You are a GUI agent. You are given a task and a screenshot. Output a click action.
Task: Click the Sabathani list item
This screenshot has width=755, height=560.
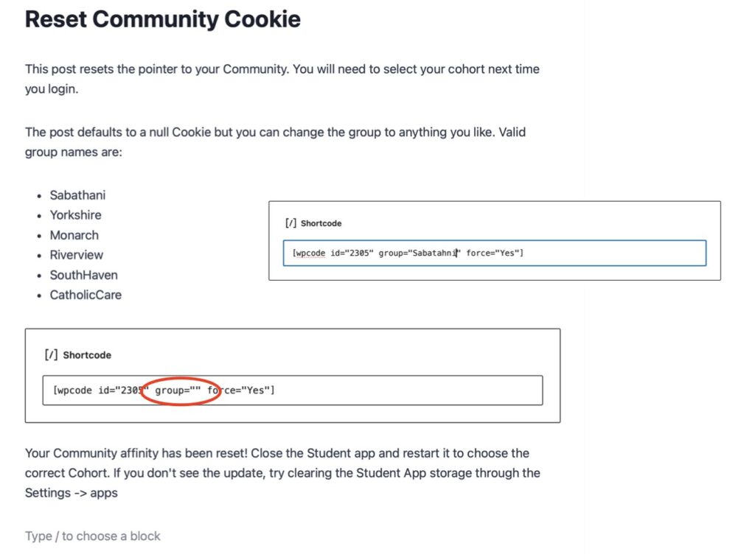[77, 195]
